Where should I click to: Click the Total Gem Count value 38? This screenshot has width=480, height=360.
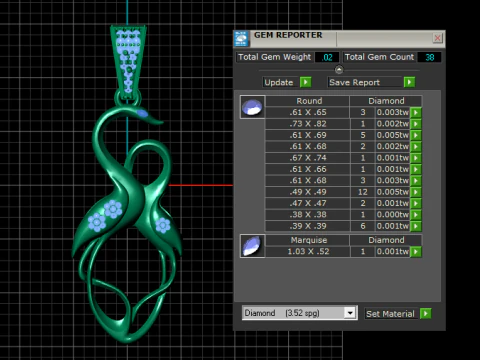pos(429,57)
